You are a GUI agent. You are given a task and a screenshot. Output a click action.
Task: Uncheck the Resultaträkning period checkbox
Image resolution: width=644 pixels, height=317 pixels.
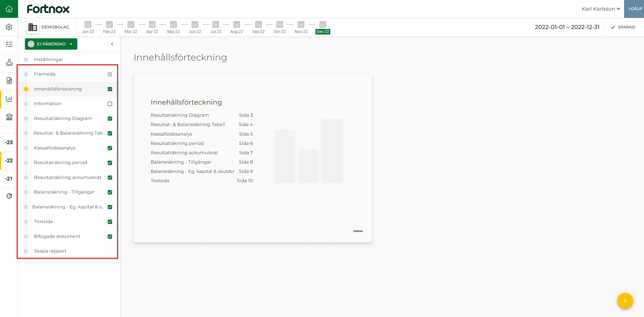point(110,163)
